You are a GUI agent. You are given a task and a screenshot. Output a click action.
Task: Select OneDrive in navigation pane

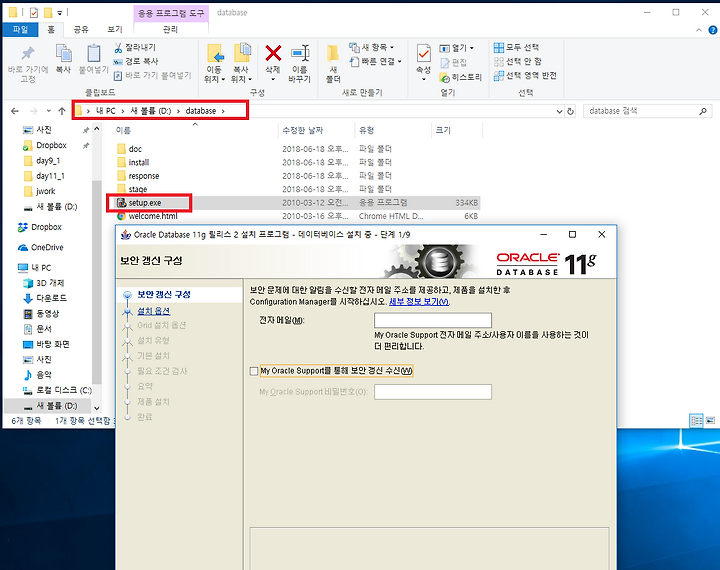tap(47, 248)
